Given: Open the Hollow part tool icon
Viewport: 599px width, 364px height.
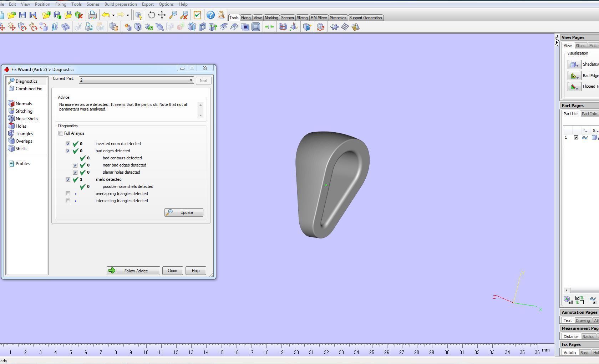Looking at the screenshot, I should point(245,27).
